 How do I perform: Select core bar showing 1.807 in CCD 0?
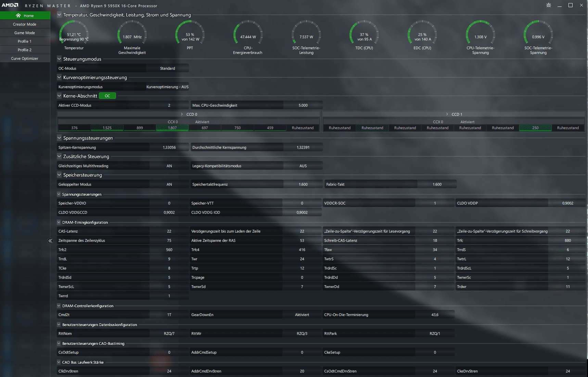tap(172, 128)
